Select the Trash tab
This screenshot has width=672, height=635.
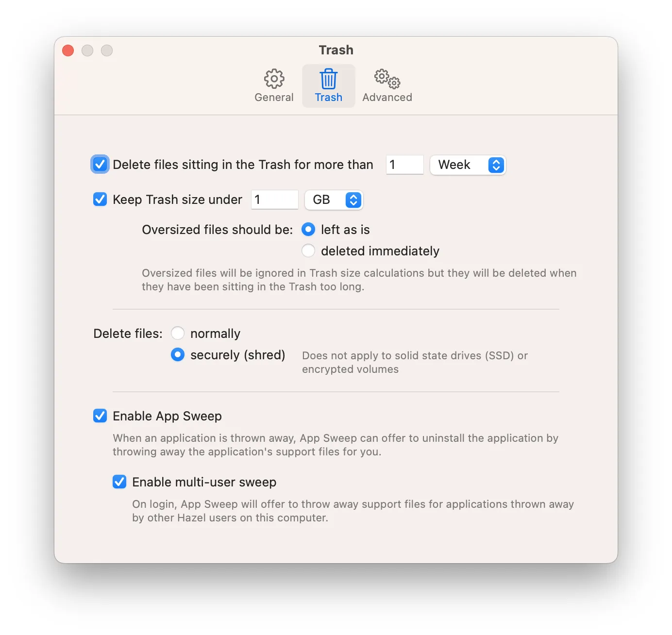tap(329, 86)
